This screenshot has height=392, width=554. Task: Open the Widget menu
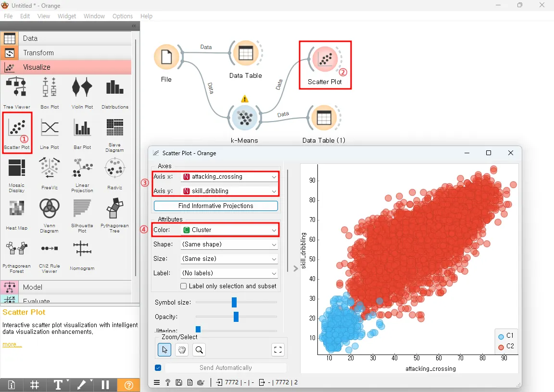click(x=67, y=16)
